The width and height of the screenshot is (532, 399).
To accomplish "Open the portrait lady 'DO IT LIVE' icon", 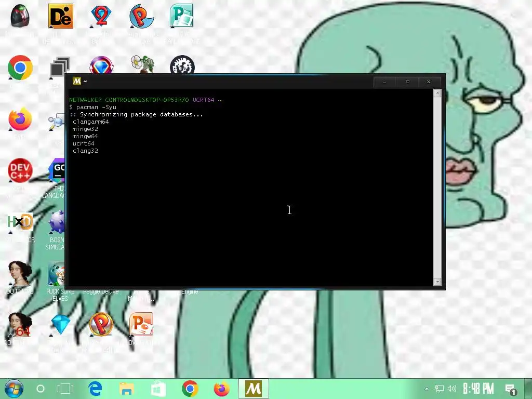I will click(x=20, y=273).
